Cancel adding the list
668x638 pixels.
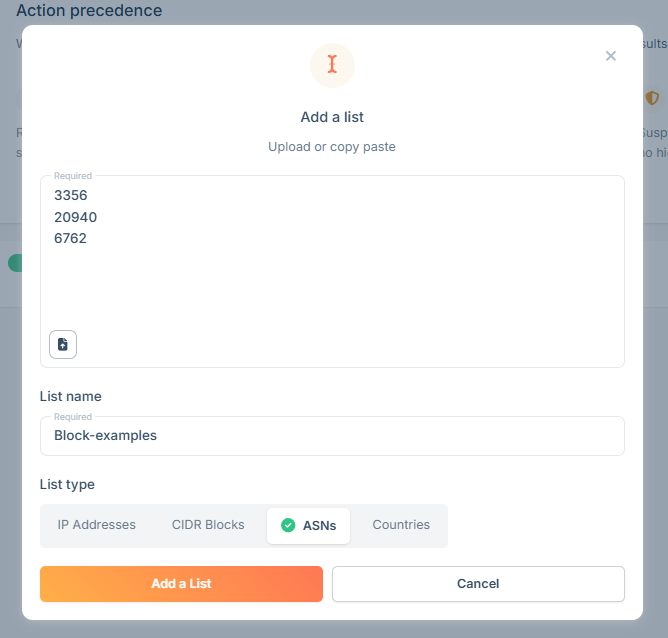click(x=478, y=583)
